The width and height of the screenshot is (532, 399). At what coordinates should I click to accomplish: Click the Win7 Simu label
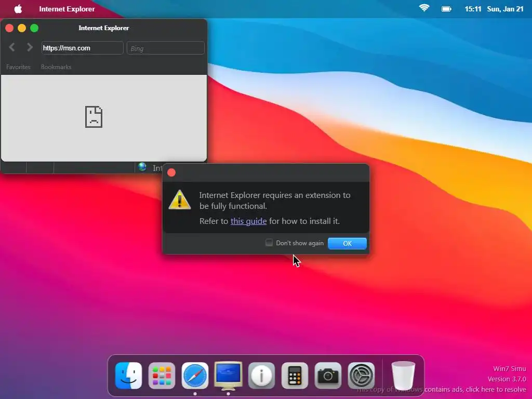coord(509,368)
